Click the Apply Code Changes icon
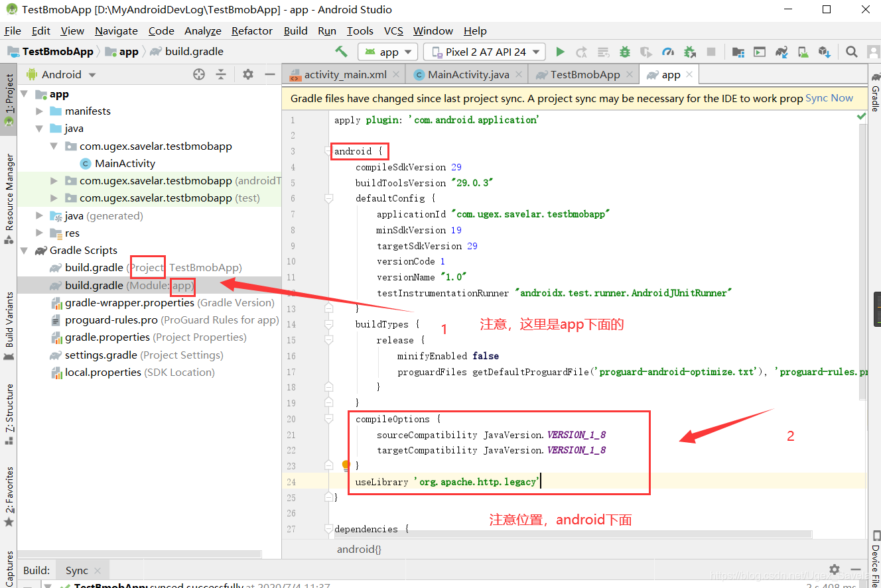 pos(603,52)
